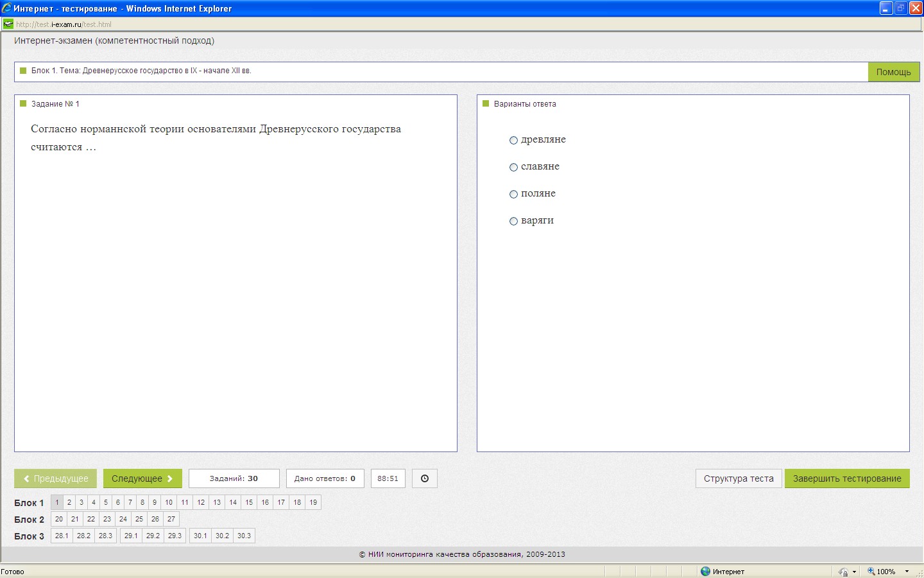Open question 11 in Блок 1
Image resolution: width=924 pixels, height=578 pixels.
(185, 502)
